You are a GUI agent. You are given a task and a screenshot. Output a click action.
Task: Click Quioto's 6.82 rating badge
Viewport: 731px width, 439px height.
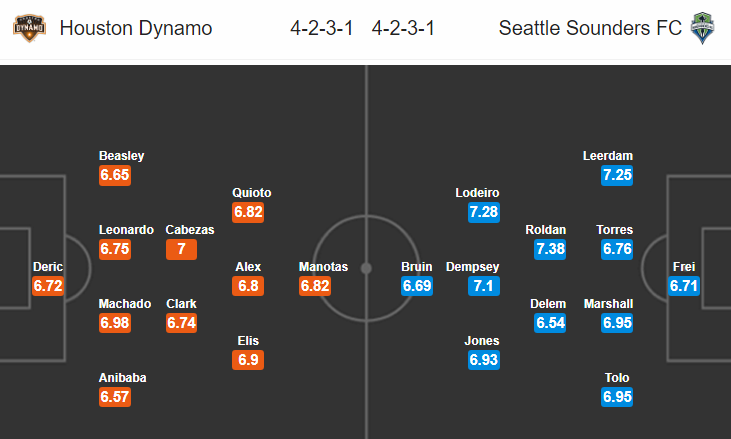248,212
